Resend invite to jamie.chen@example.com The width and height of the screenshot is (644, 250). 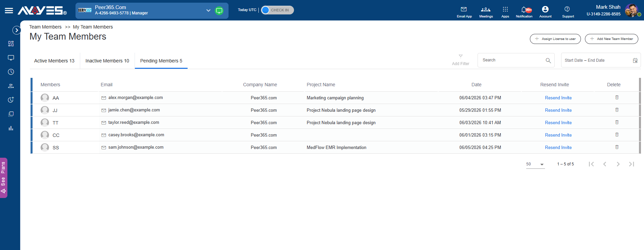(558, 110)
